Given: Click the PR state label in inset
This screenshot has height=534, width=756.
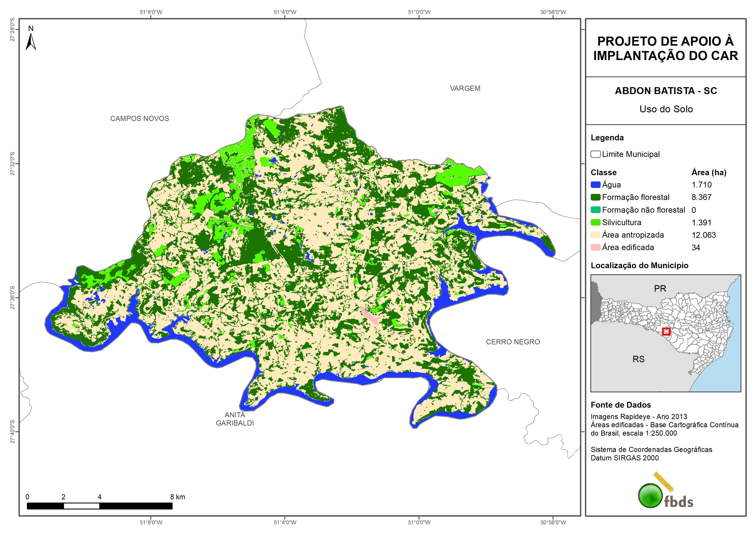Looking at the screenshot, I should tap(660, 289).
